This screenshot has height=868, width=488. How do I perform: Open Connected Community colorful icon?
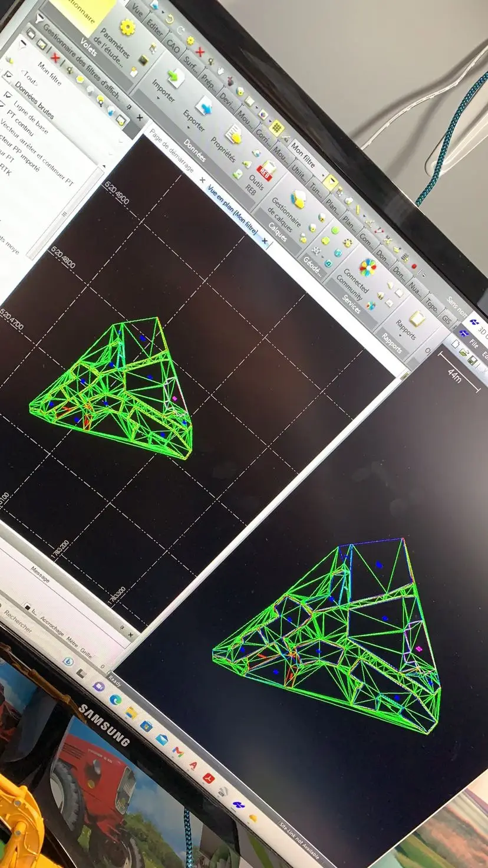click(368, 267)
